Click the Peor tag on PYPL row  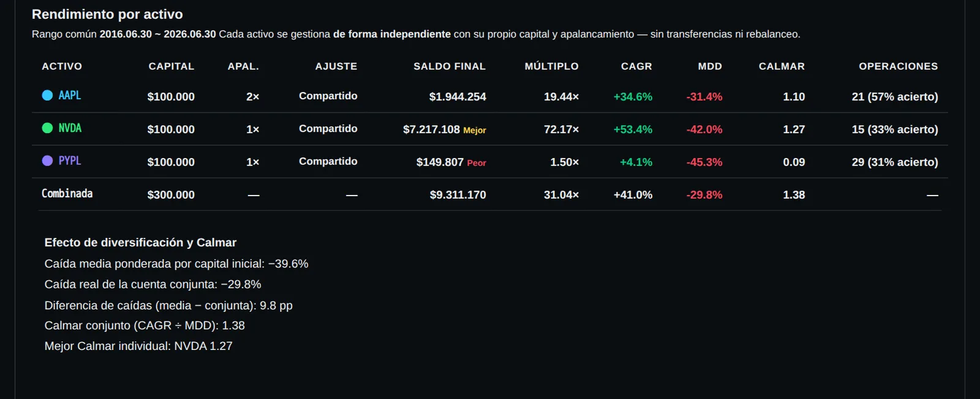pyautogui.click(x=477, y=162)
